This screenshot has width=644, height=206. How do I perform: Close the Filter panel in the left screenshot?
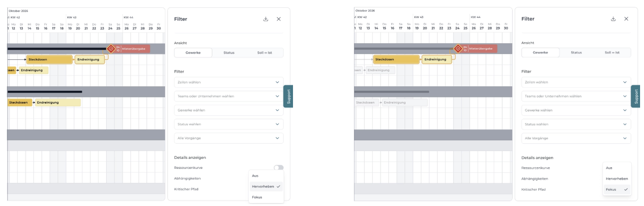(279, 19)
